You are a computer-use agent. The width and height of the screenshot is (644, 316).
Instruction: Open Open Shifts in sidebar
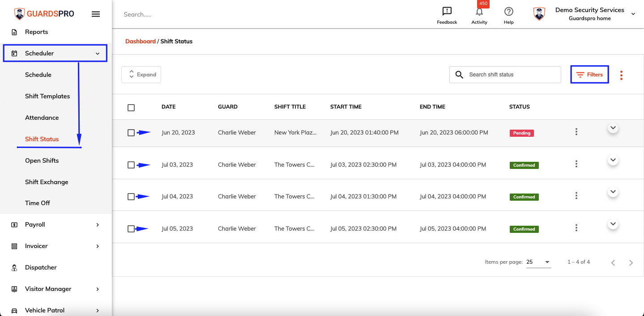pyautogui.click(x=42, y=160)
